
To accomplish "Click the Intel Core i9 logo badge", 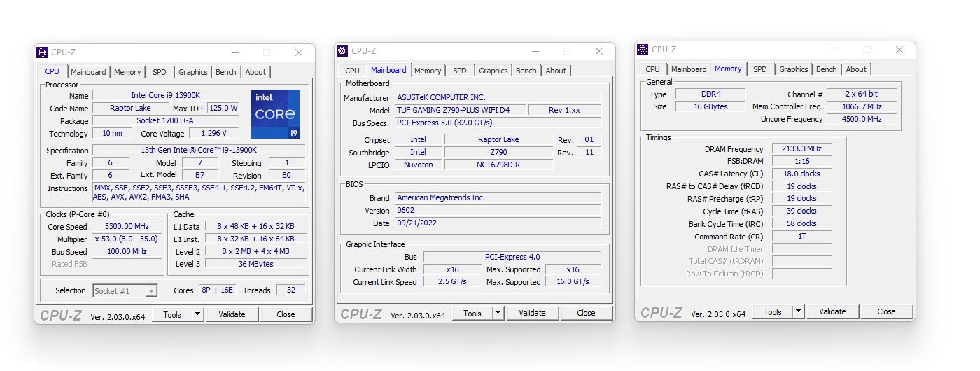I will [x=275, y=114].
